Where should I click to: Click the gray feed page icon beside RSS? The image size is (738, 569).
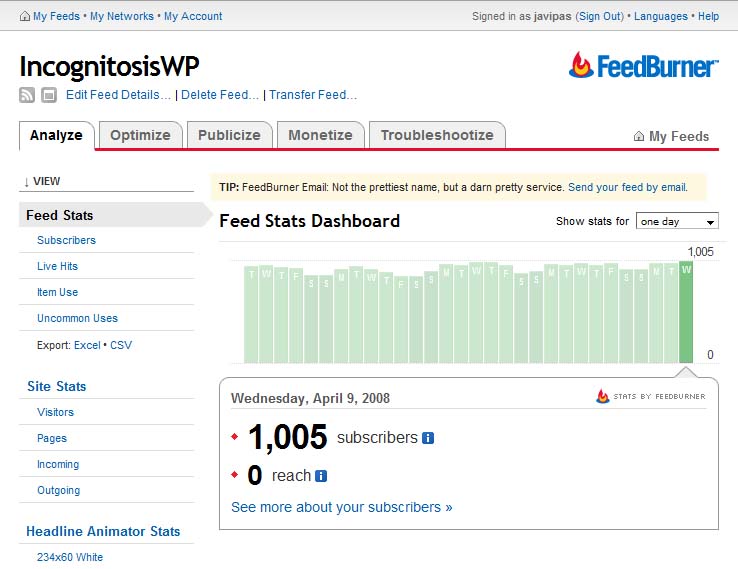click(48, 95)
